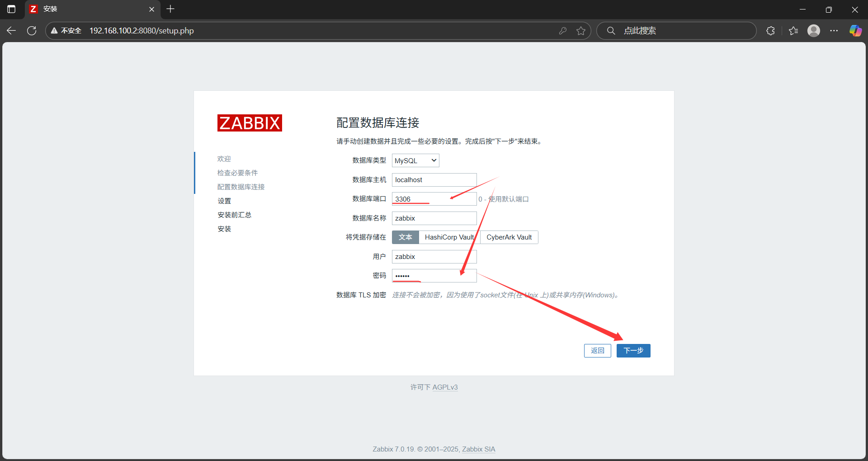Click the Zabbix tab favicon
The width and height of the screenshot is (868, 461).
point(33,9)
